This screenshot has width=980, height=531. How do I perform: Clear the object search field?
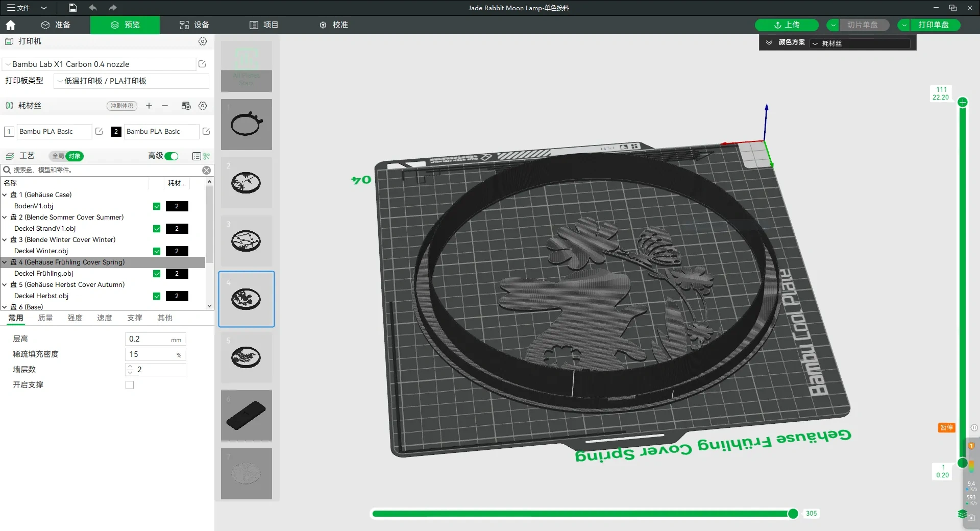click(207, 170)
